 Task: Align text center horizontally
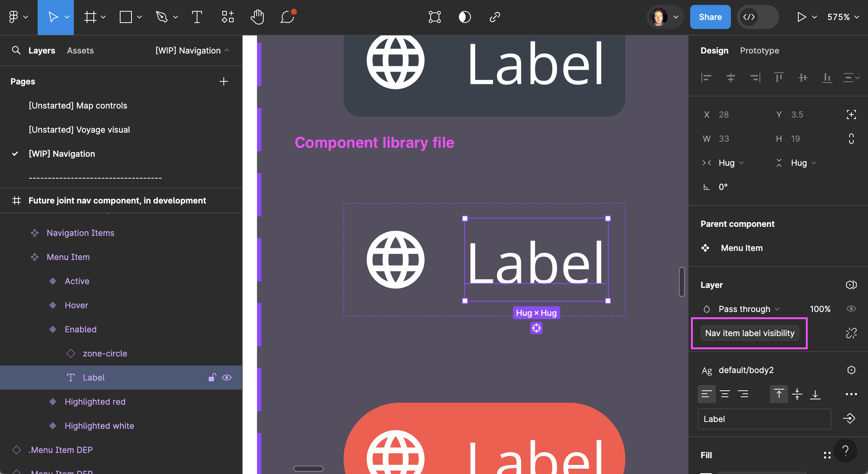point(725,394)
